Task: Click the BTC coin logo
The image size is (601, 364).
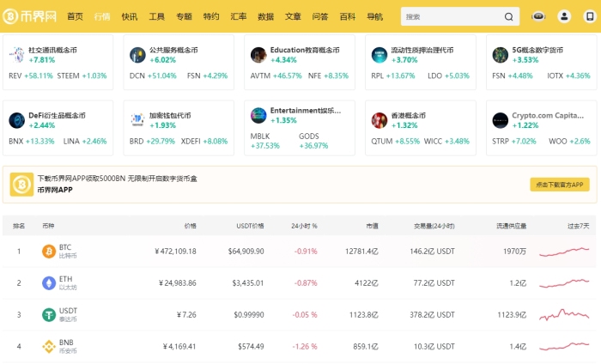Action: [x=48, y=252]
